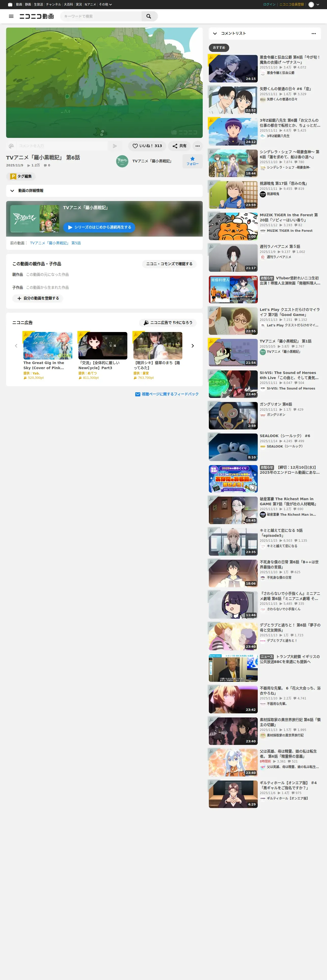
Task: Go to next ads with right arrow
Action: [193, 346]
